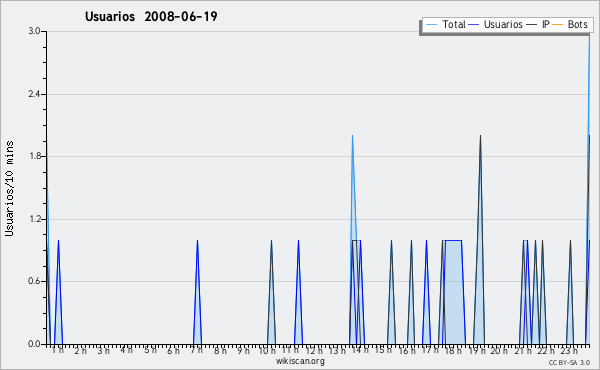
Task: Click the '17 h' x-axis label
Action: pos(430,350)
